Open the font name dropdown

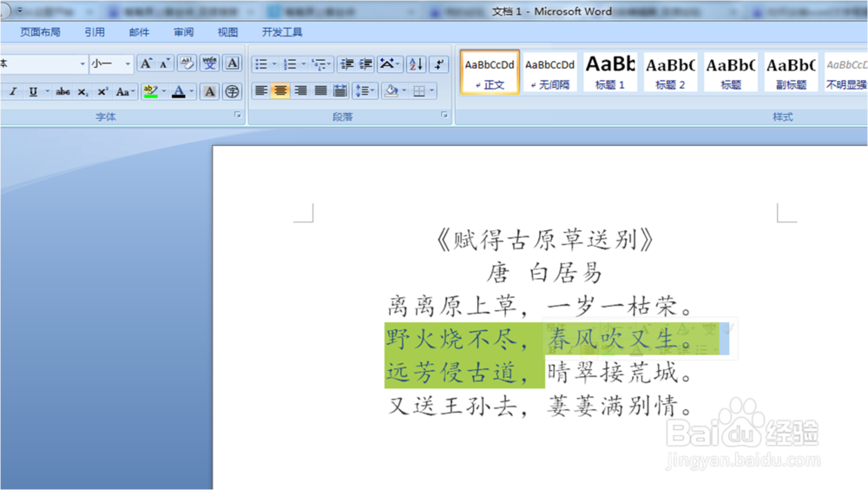82,63
